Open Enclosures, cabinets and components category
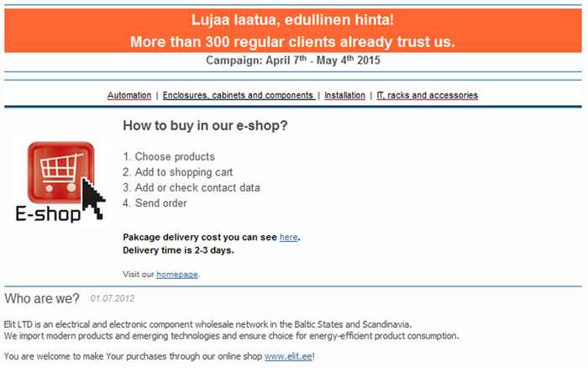Image resolution: width=588 pixels, height=368 pixels. (x=239, y=95)
